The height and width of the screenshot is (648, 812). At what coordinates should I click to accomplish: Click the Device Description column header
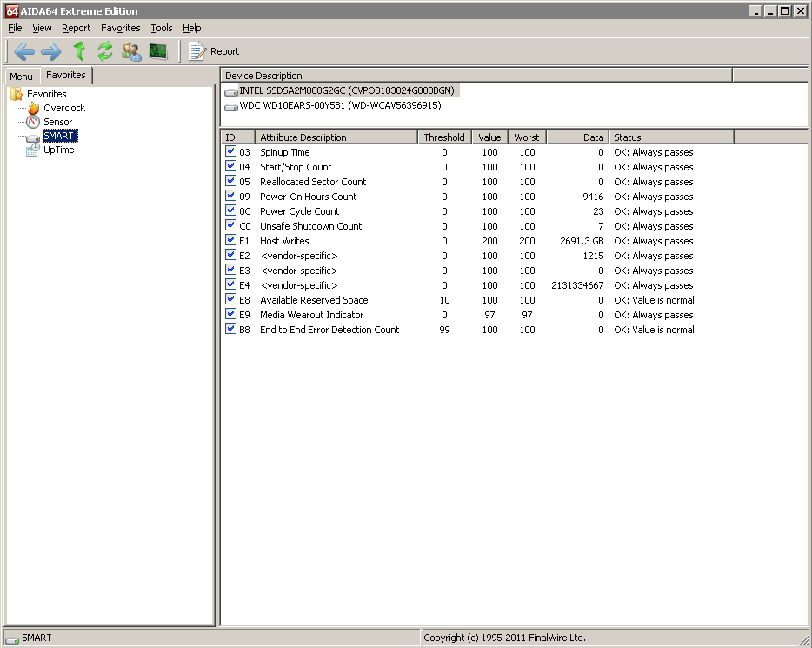tap(476, 76)
